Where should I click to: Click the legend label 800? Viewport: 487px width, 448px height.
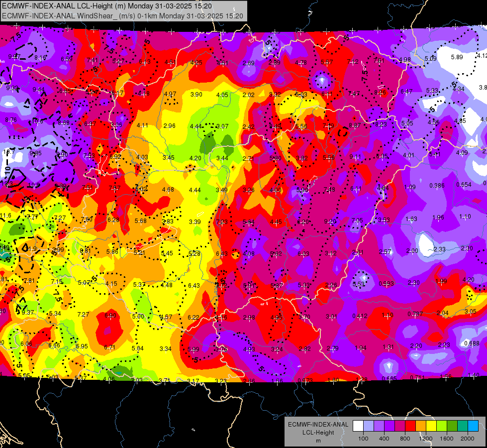[x=405, y=439]
